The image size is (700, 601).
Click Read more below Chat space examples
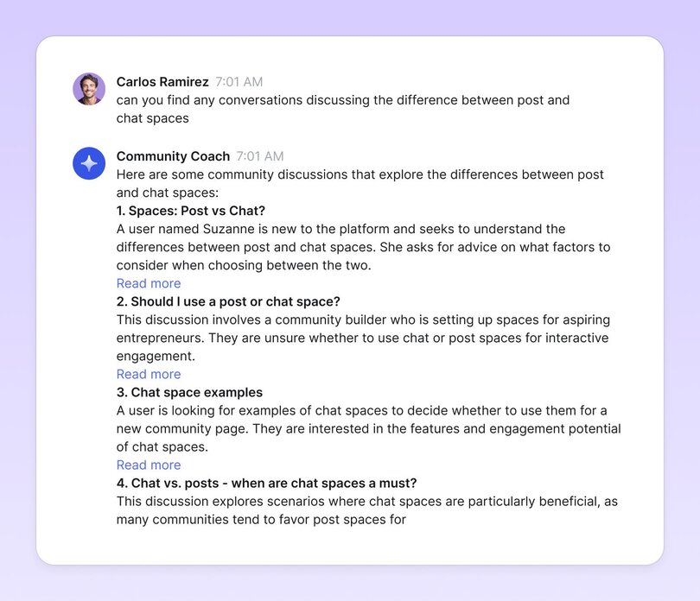[x=148, y=465]
